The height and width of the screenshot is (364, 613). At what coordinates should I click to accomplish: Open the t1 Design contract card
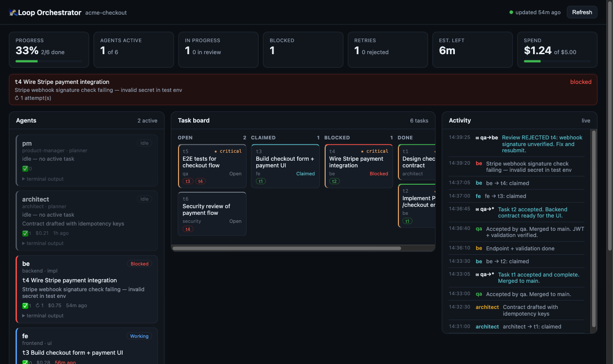[x=417, y=162]
